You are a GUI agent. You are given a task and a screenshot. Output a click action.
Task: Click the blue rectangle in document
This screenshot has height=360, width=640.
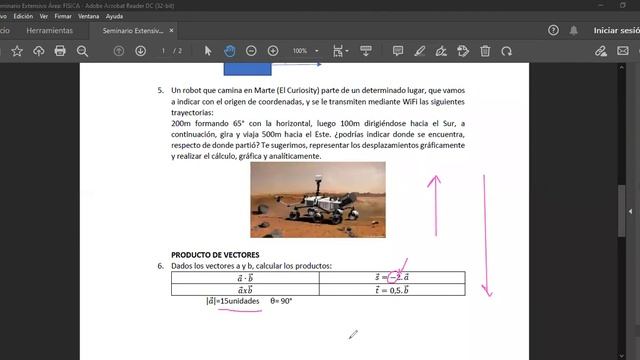[x=247, y=69]
